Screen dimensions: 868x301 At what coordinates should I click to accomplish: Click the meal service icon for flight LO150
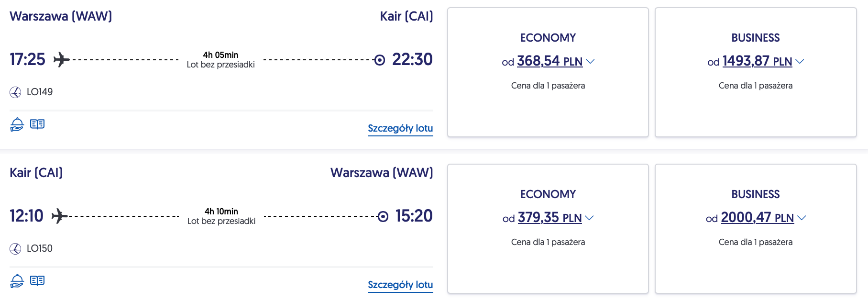coord(17,281)
